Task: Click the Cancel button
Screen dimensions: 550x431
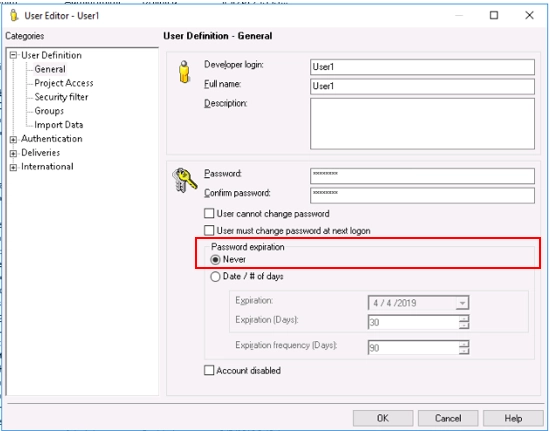Action: point(448,418)
